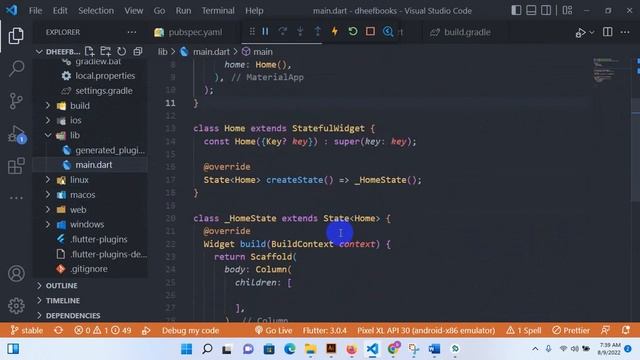Step into in debug toolbar
The image size is (640, 360).
pyautogui.click(x=300, y=31)
